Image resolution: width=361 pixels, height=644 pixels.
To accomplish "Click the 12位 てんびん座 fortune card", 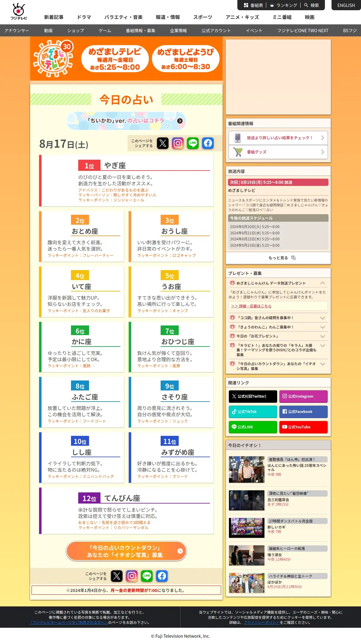I will pos(126,511).
